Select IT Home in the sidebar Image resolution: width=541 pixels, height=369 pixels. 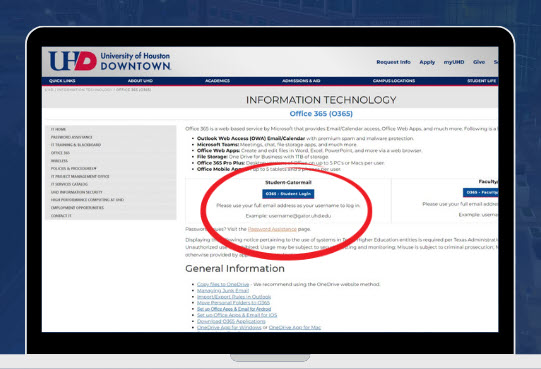[58, 129]
